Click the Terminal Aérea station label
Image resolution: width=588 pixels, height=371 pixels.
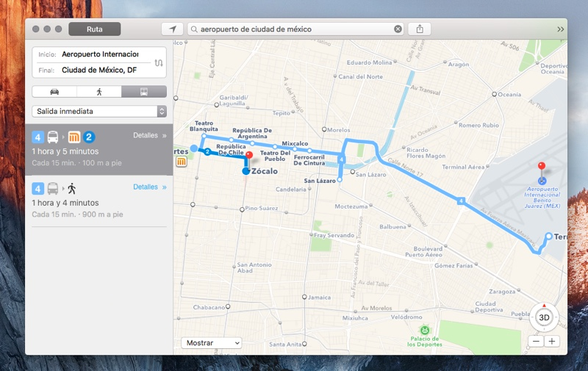pos(463,168)
